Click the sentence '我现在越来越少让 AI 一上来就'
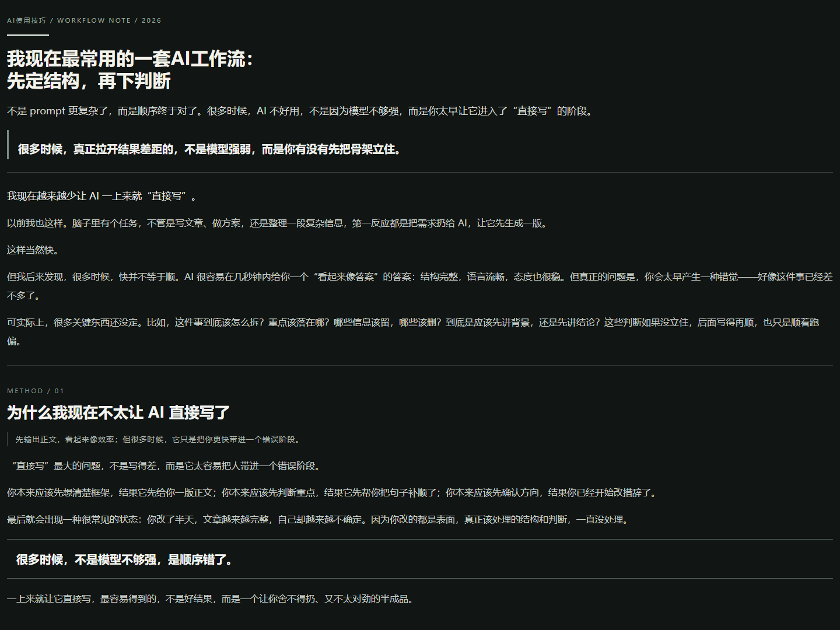This screenshot has width=840, height=630. (x=103, y=196)
